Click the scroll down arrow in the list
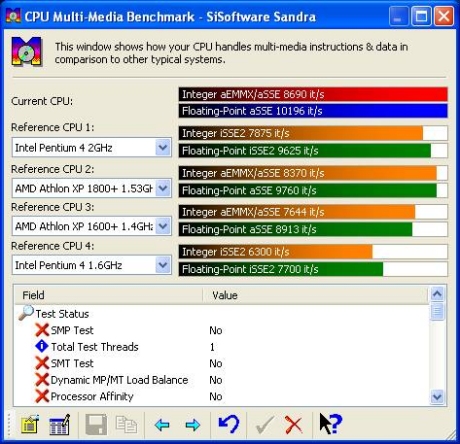Screen dimensions: 460x444 [437, 397]
